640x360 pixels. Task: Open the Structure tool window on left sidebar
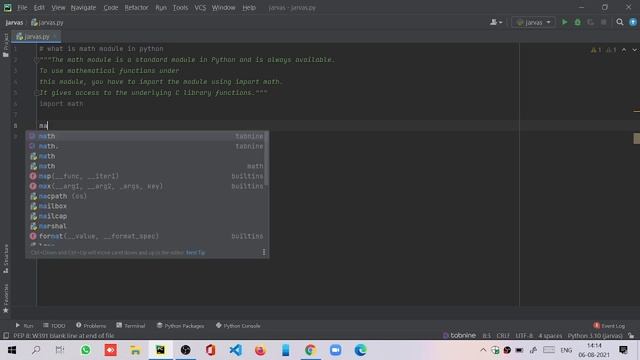click(6, 259)
